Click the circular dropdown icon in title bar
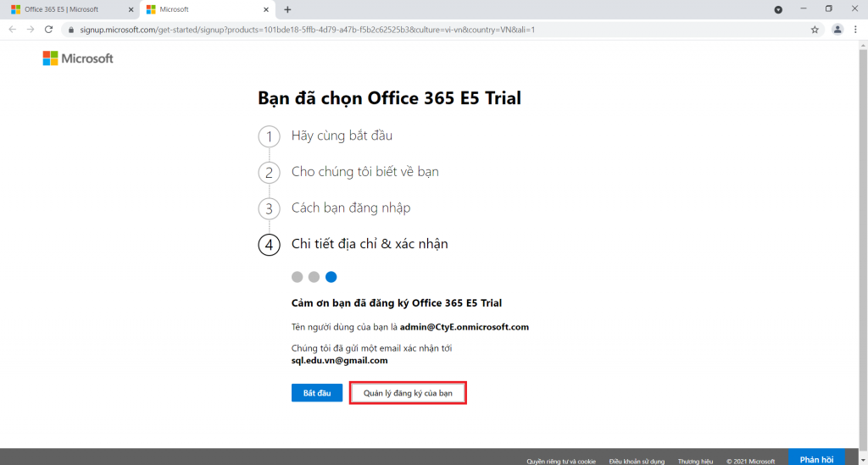 778,9
